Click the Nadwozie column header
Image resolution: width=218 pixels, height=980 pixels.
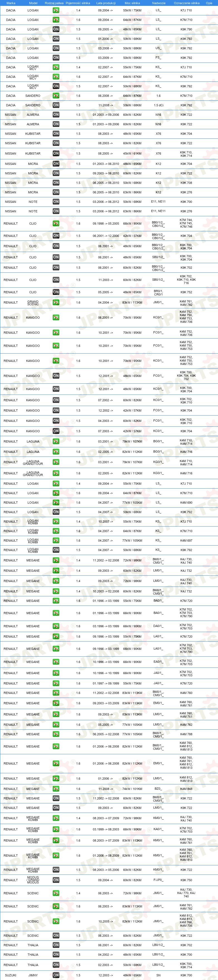[x=158, y=3]
